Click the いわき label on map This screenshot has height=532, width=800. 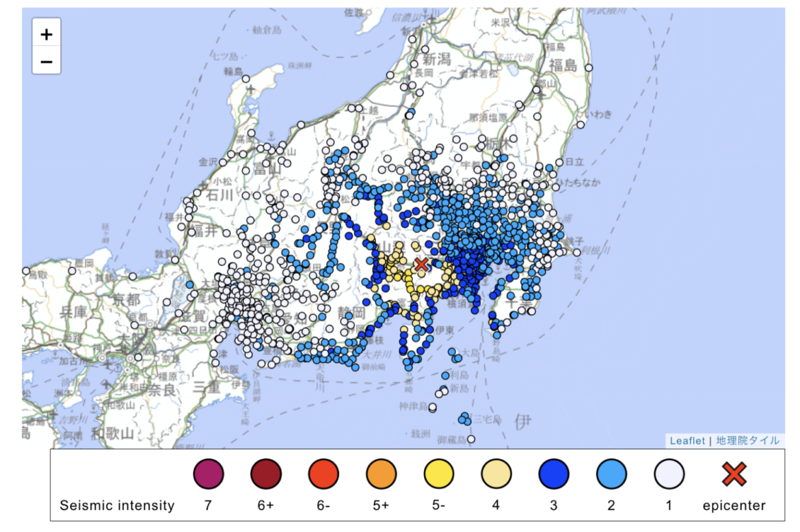[x=599, y=114]
